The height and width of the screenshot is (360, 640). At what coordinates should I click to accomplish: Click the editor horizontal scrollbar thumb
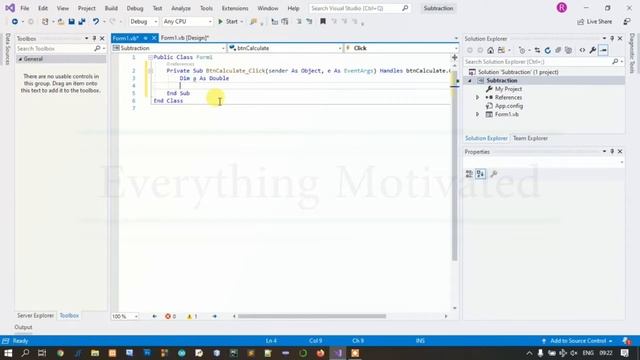point(312,316)
